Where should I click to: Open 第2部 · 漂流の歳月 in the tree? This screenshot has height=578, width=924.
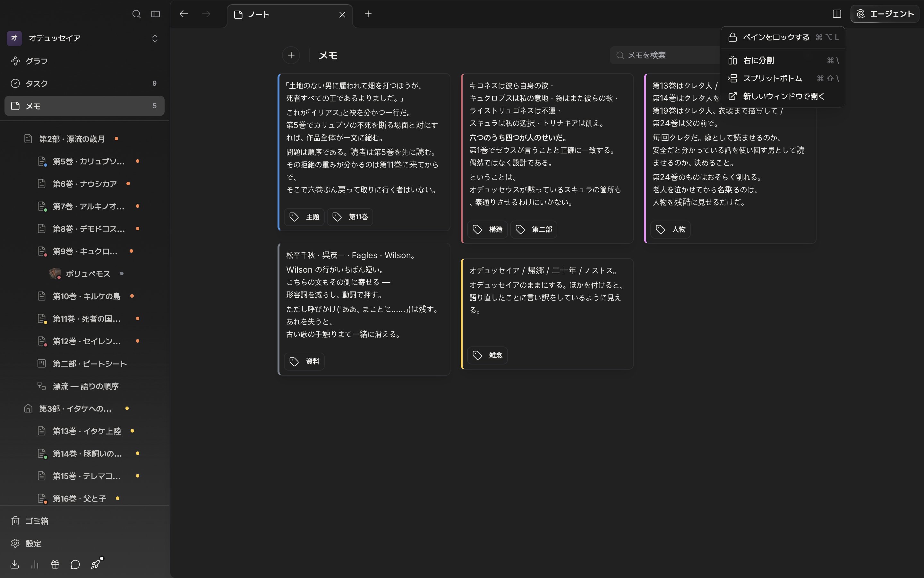pyautogui.click(x=72, y=139)
